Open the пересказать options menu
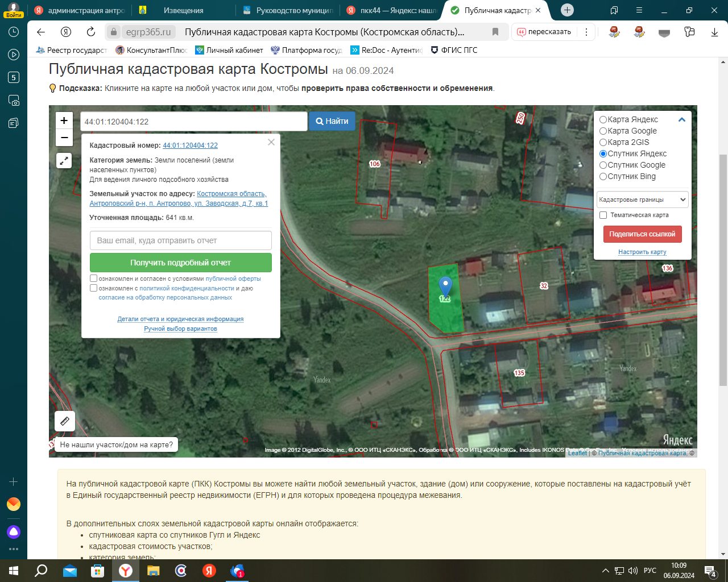This screenshot has width=728, height=582. [x=586, y=32]
